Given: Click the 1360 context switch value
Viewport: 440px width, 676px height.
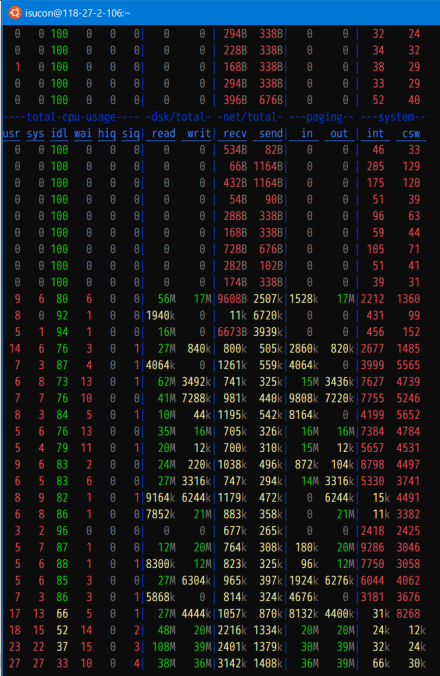Looking at the screenshot, I should pos(408,299).
